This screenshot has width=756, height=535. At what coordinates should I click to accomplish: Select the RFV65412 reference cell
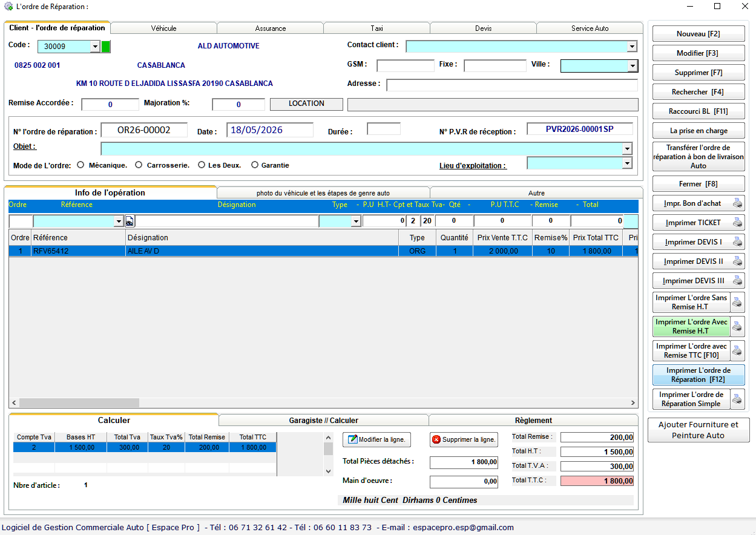coord(78,251)
